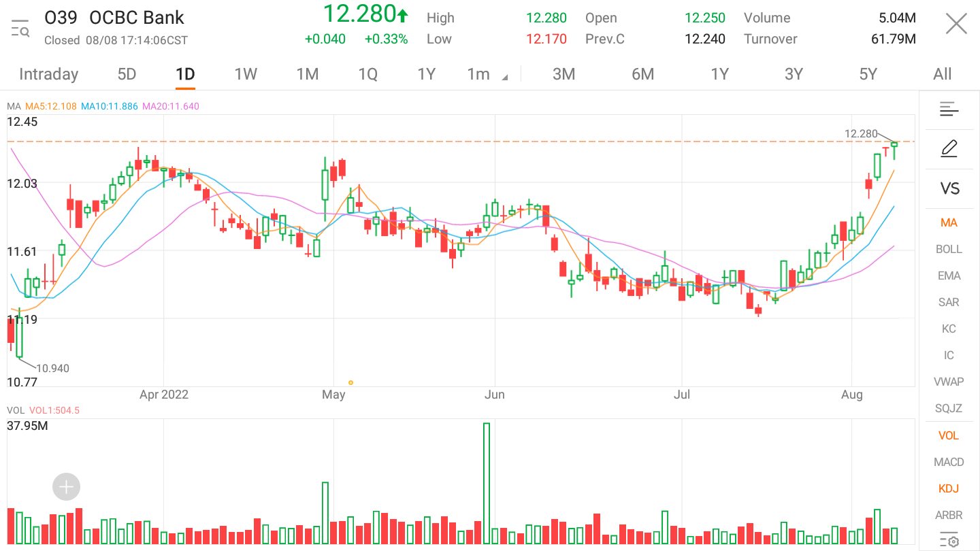Click the 10.940 low price marker
The width and height of the screenshot is (980, 551).
[52, 369]
